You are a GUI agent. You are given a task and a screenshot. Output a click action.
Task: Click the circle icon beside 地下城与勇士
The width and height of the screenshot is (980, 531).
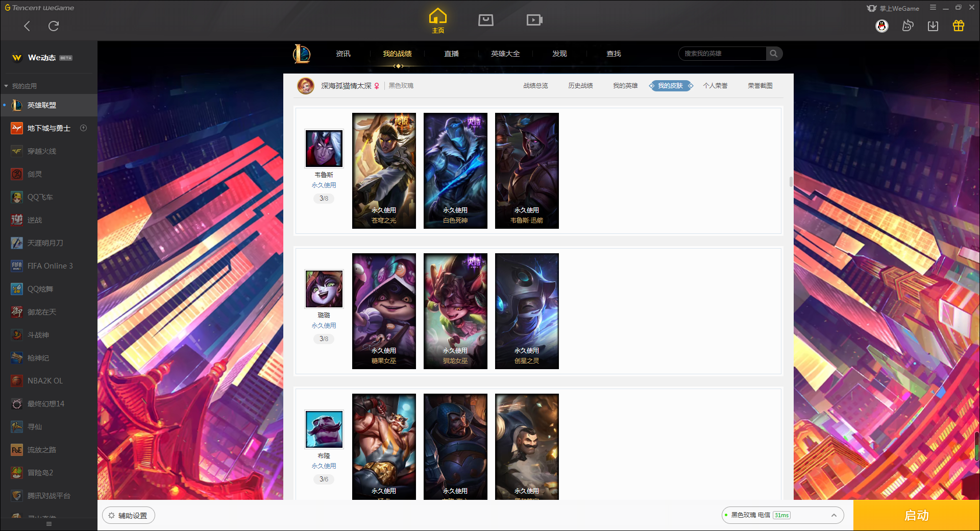84,128
